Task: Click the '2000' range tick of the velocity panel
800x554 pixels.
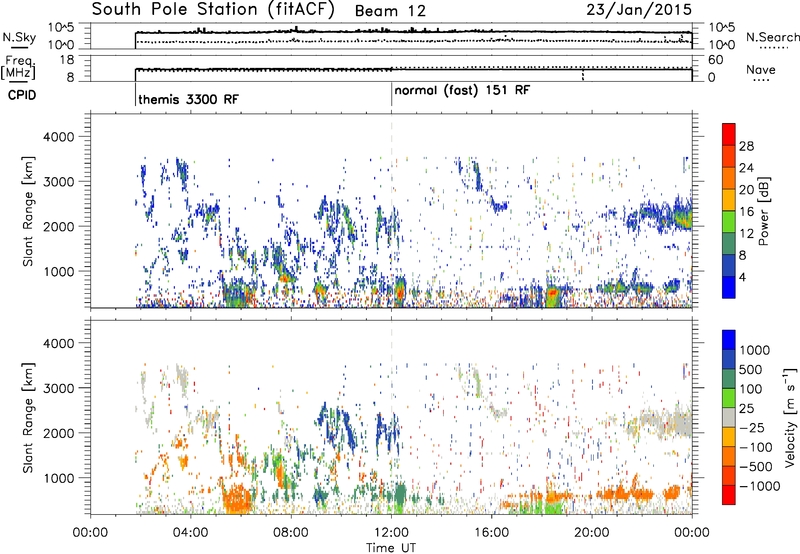Action: pos(58,433)
